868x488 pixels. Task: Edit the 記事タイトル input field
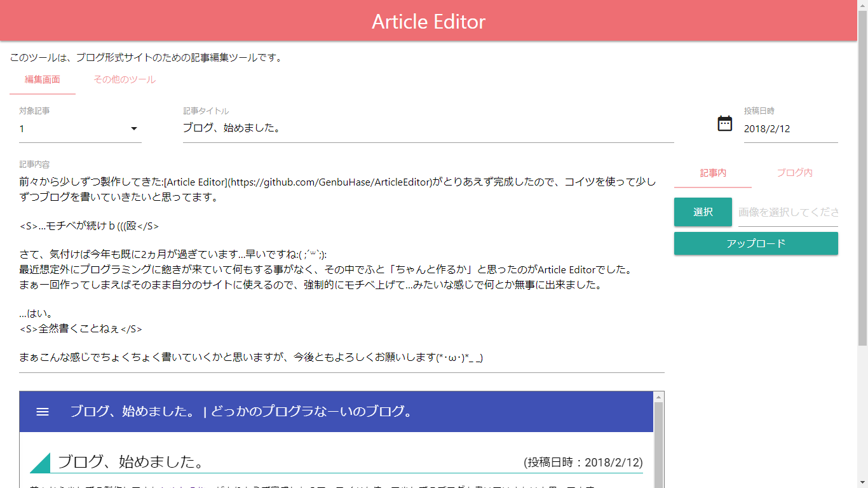[428, 128]
